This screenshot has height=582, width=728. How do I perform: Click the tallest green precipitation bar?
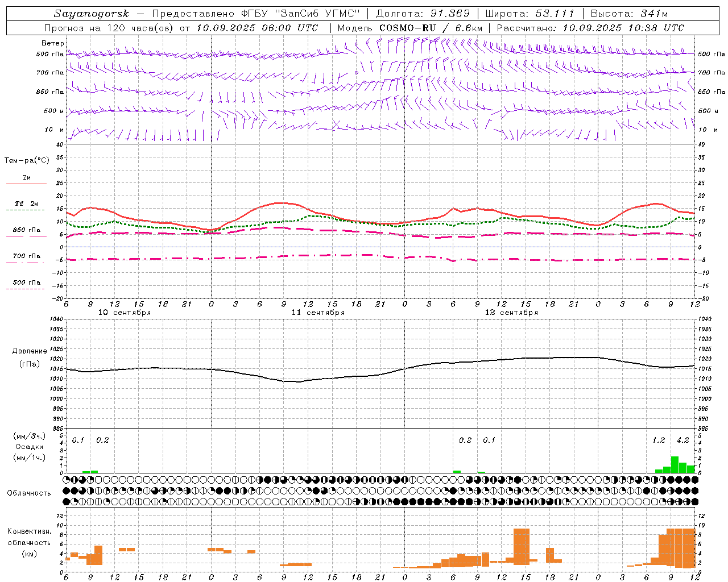pyautogui.click(x=675, y=464)
